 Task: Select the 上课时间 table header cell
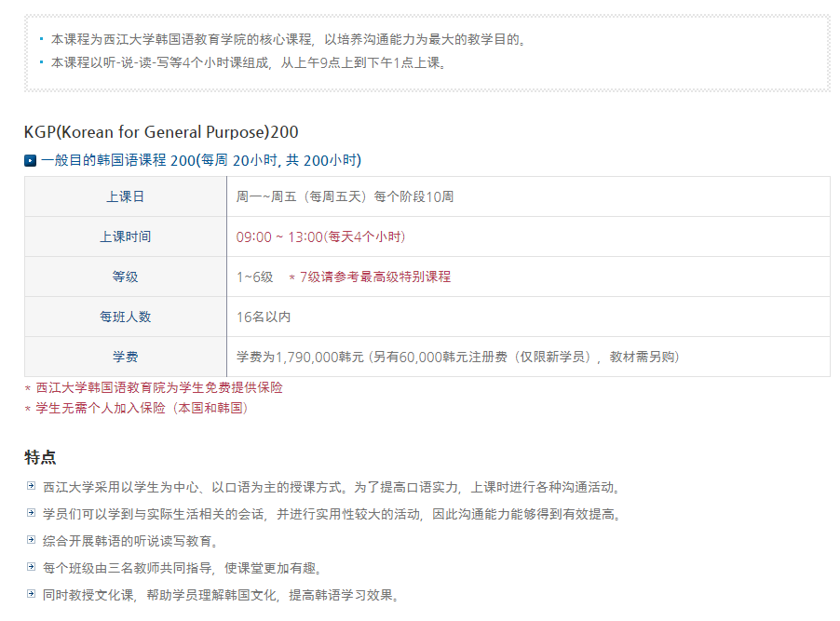pyautogui.click(x=126, y=236)
